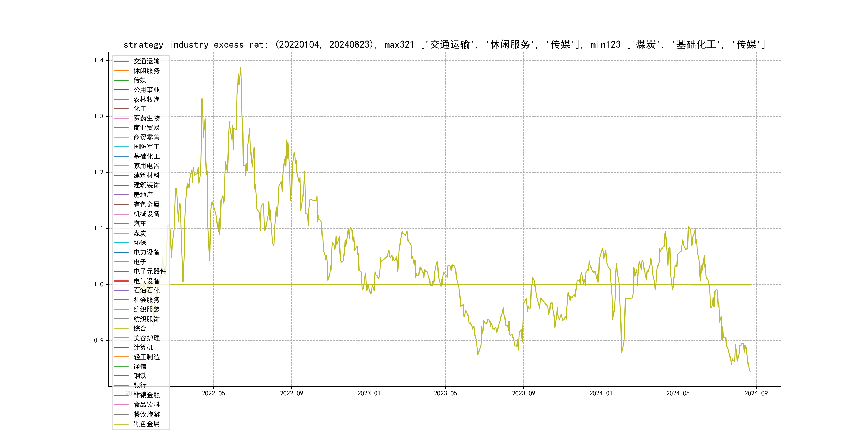Click the 食品饮料 legend label
This screenshot has width=868, height=434.
click(146, 405)
